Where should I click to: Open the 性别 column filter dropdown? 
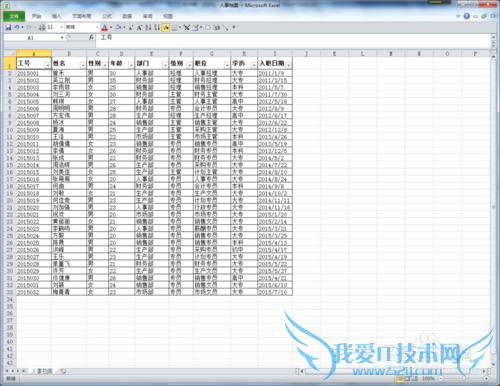point(105,65)
